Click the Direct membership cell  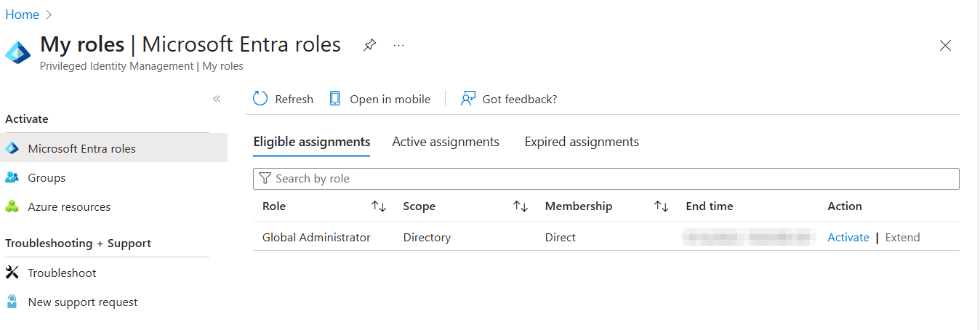[561, 237]
